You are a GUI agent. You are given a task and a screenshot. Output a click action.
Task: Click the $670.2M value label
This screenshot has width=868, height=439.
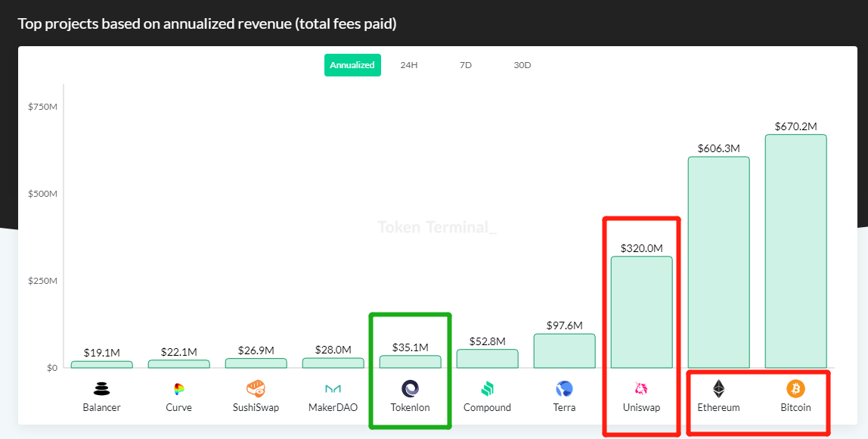[x=795, y=126]
